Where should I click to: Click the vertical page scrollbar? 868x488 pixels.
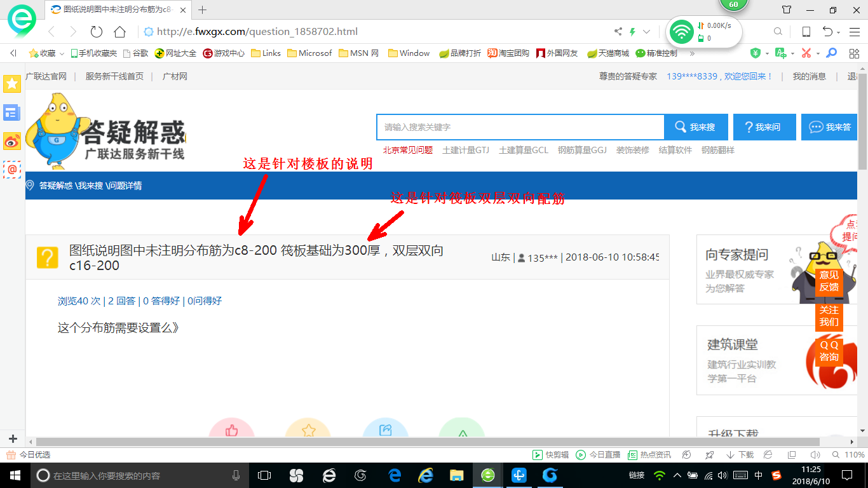(x=862, y=121)
